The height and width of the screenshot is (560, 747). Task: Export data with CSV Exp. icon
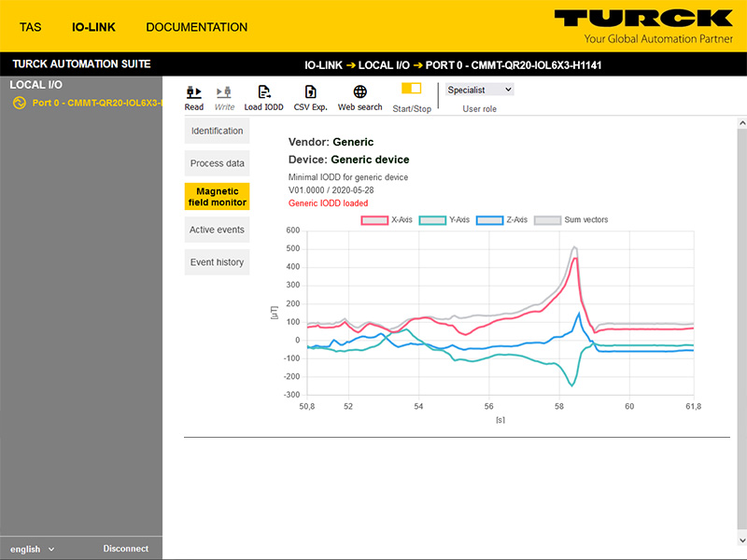tap(311, 92)
